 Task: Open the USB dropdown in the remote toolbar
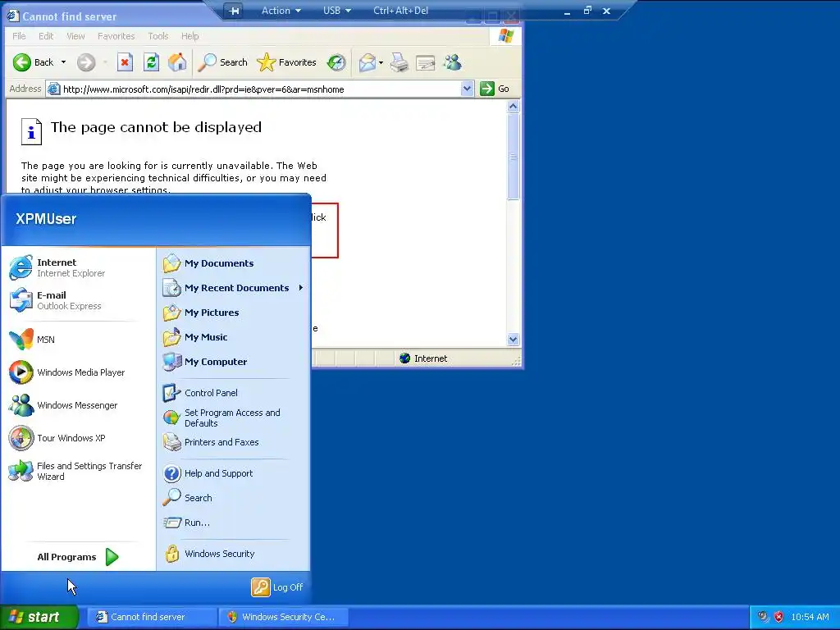click(337, 11)
